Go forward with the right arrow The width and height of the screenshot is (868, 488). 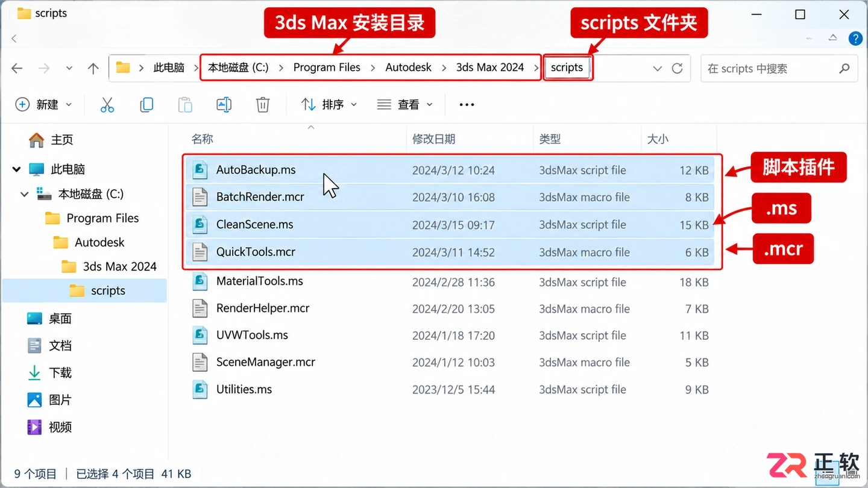tap(44, 68)
